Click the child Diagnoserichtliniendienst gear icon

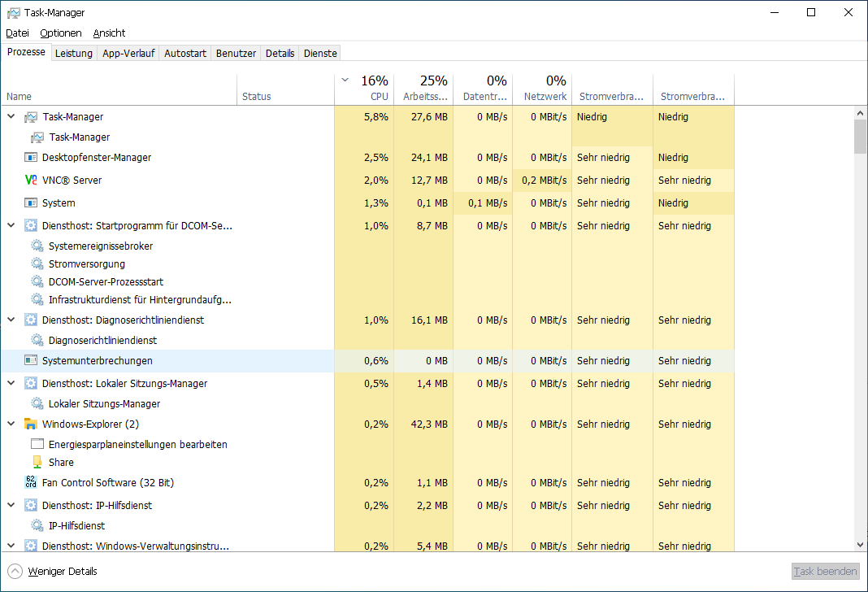(x=37, y=340)
